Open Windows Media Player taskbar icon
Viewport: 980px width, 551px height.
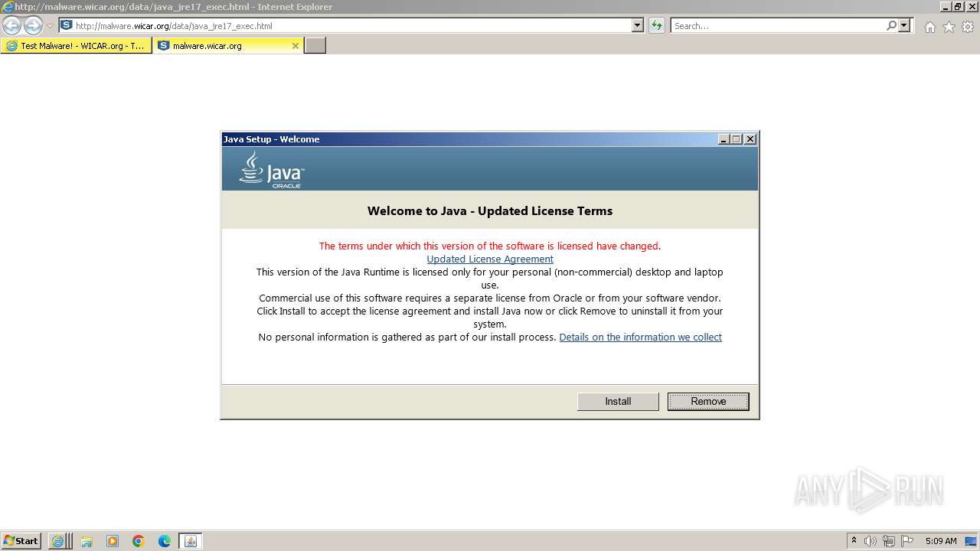(x=113, y=541)
